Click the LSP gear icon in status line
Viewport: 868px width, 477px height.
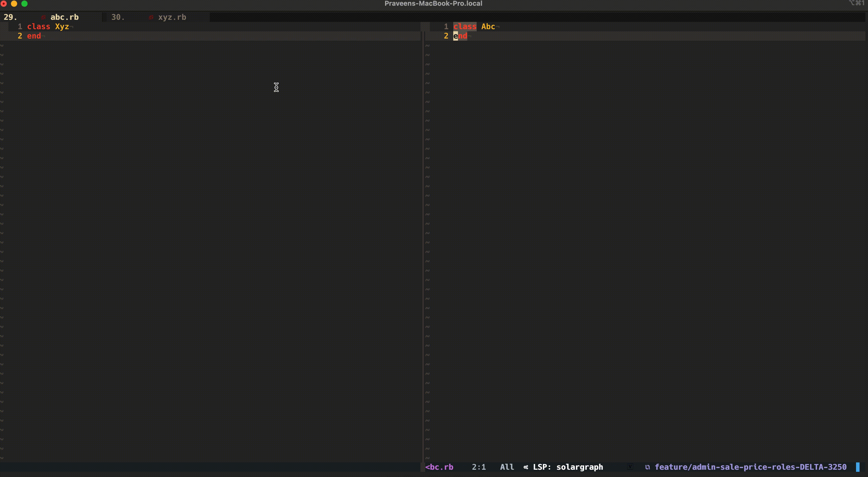[x=526, y=467]
